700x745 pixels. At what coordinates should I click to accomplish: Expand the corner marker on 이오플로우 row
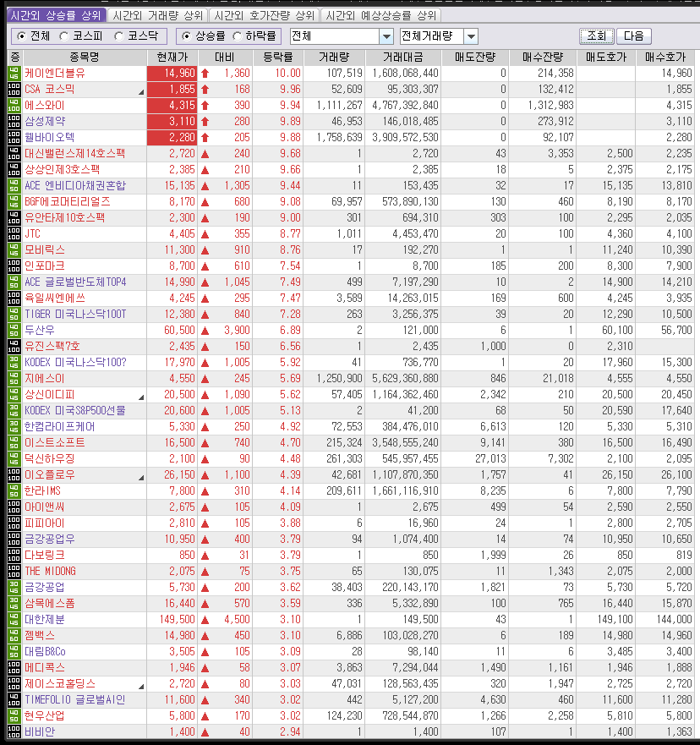point(141,478)
